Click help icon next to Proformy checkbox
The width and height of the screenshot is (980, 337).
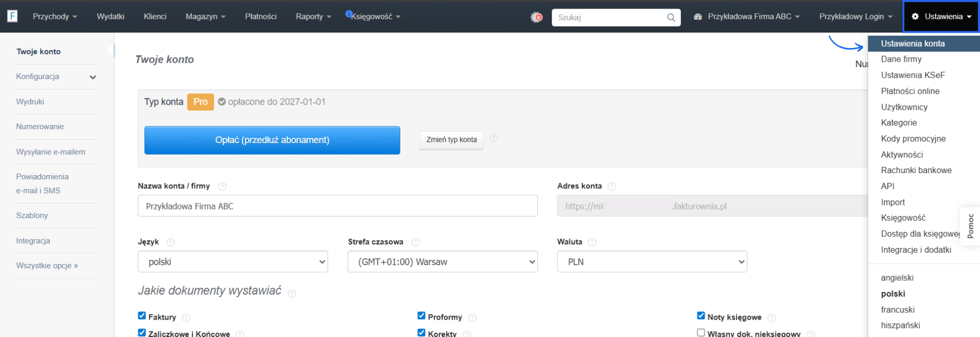[472, 318]
